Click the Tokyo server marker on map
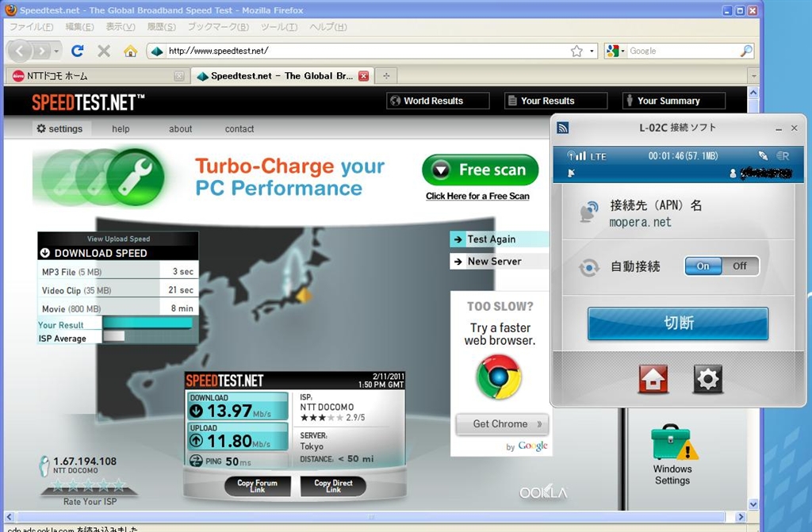 [x=304, y=295]
